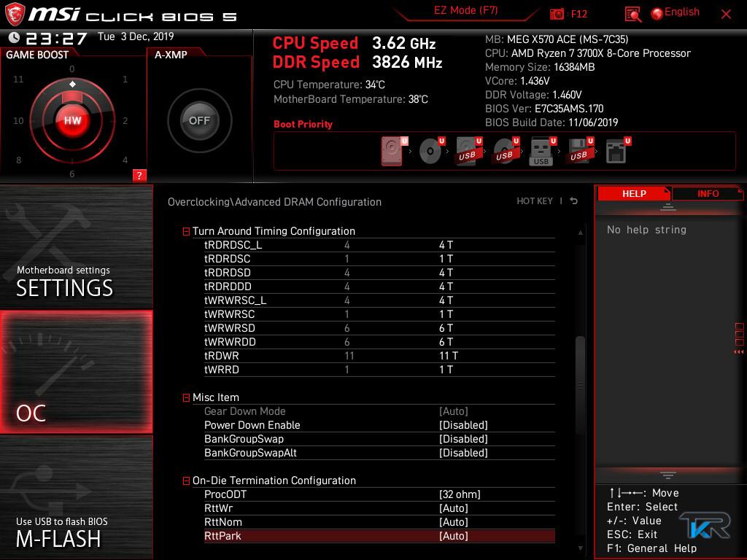The width and height of the screenshot is (747, 560).
Task: Select the USB key boot device icon
Action: pyautogui.click(x=543, y=151)
